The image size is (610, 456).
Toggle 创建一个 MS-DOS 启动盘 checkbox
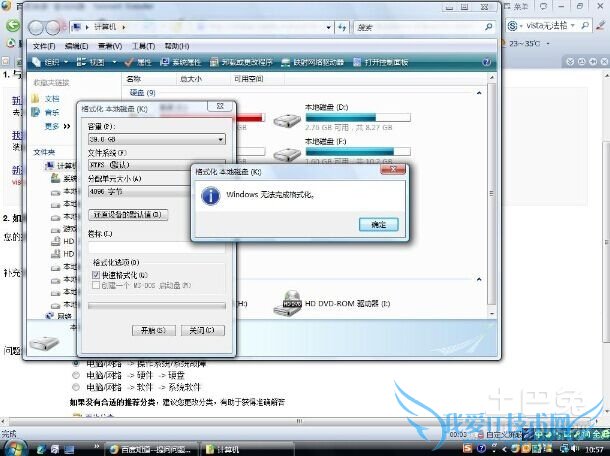(96, 286)
